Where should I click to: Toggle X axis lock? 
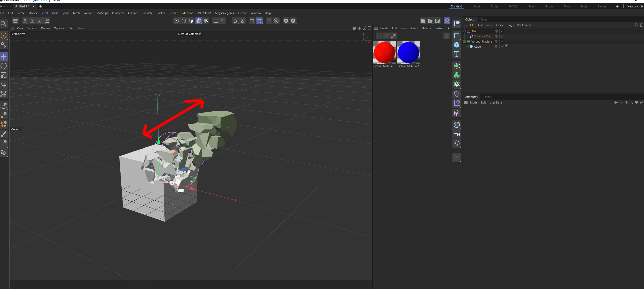point(25,21)
